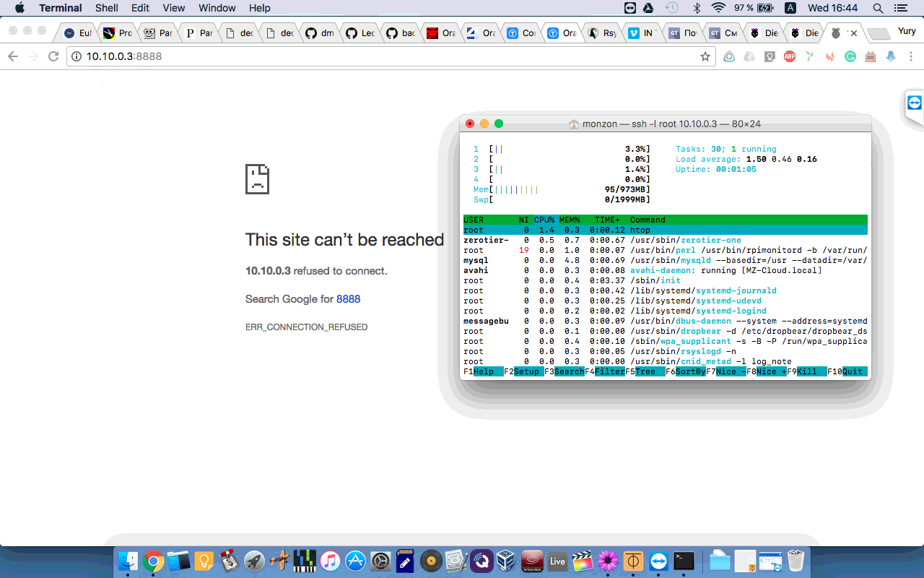924x578 pixels.
Task: Switch to the 'Cor' browser tab
Action: click(520, 33)
